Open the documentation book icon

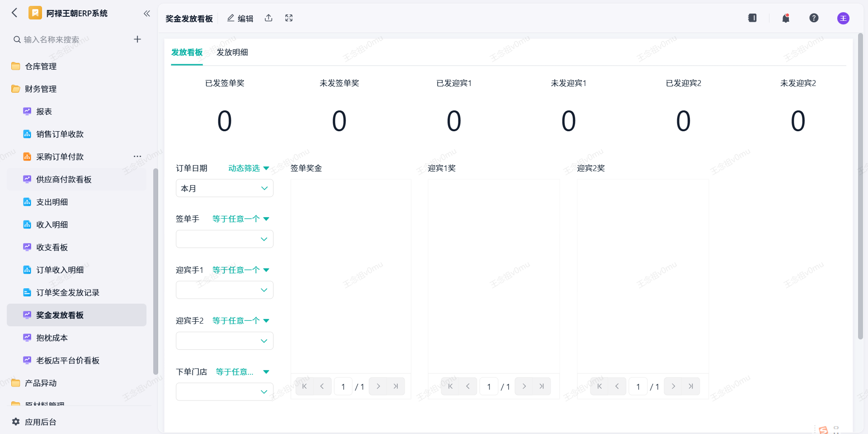(x=752, y=18)
